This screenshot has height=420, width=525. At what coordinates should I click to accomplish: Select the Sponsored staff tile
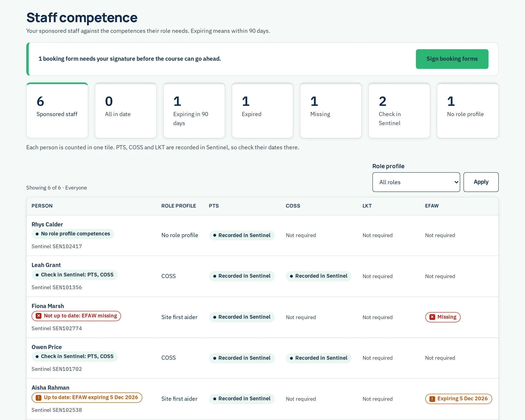pos(57,110)
